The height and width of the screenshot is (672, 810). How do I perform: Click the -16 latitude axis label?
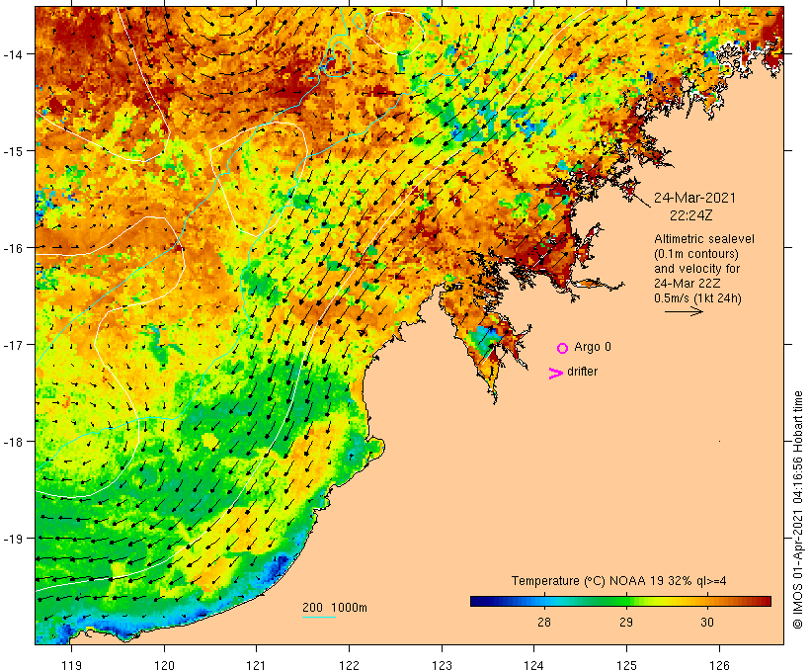pyautogui.click(x=12, y=248)
